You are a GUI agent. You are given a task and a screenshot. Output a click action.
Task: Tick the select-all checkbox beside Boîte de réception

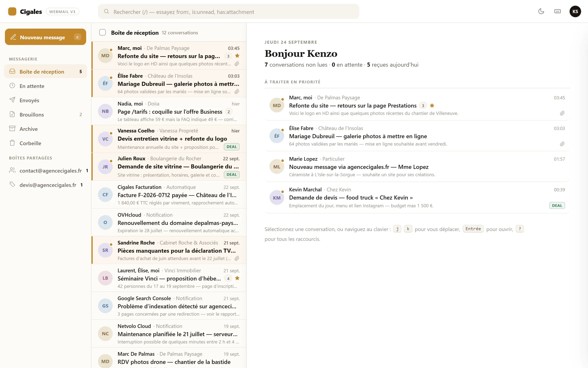pyautogui.click(x=102, y=32)
